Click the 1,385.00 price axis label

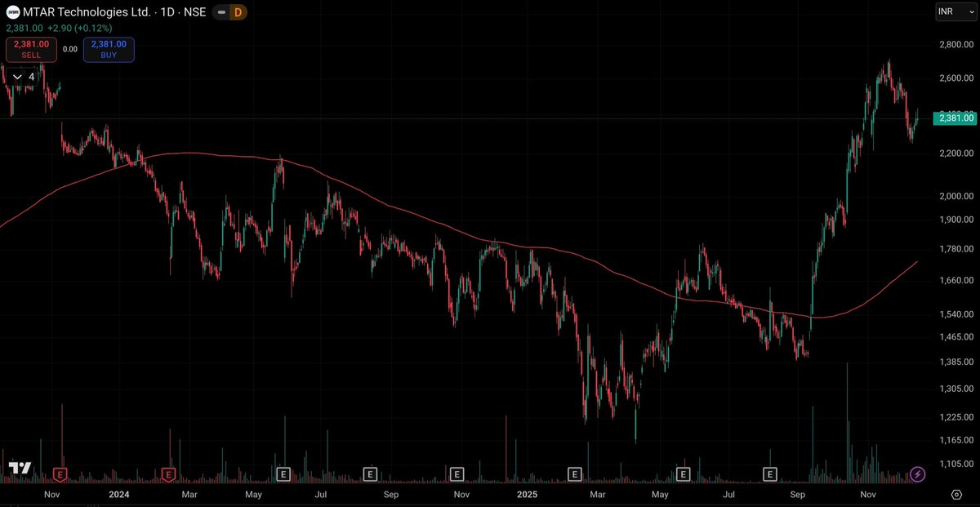(956, 362)
